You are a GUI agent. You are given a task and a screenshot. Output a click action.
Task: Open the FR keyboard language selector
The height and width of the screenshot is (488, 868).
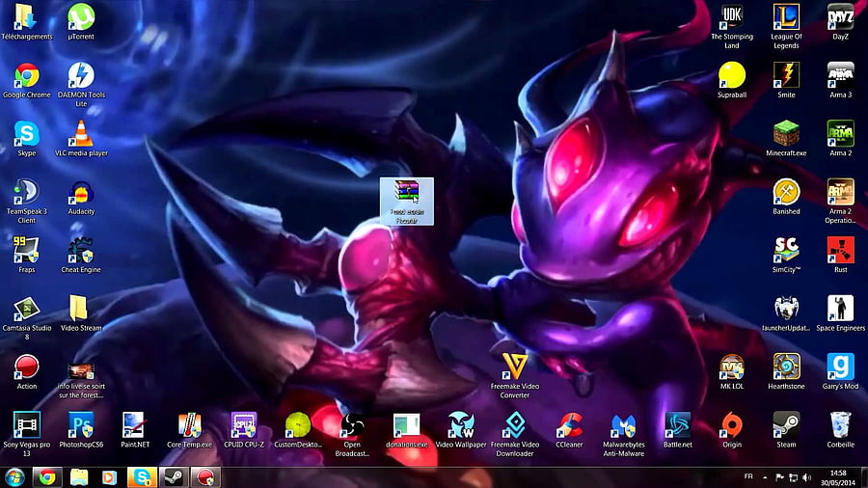tap(748, 476)
